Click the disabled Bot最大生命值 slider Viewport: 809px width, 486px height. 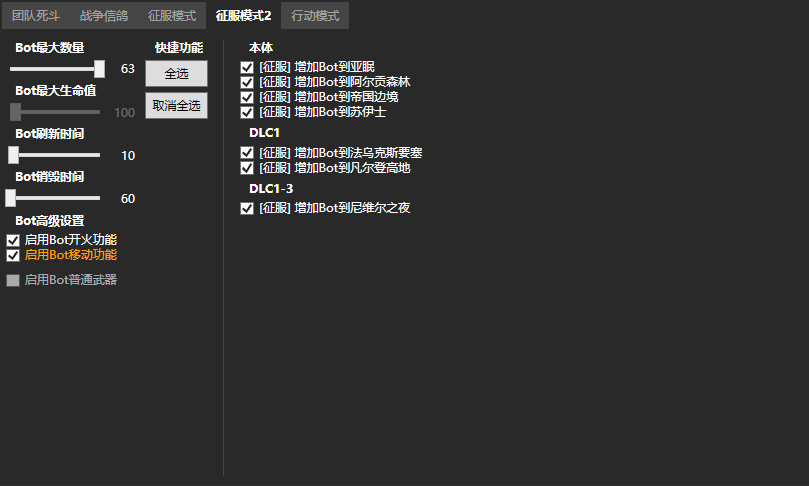click(55, 112)
